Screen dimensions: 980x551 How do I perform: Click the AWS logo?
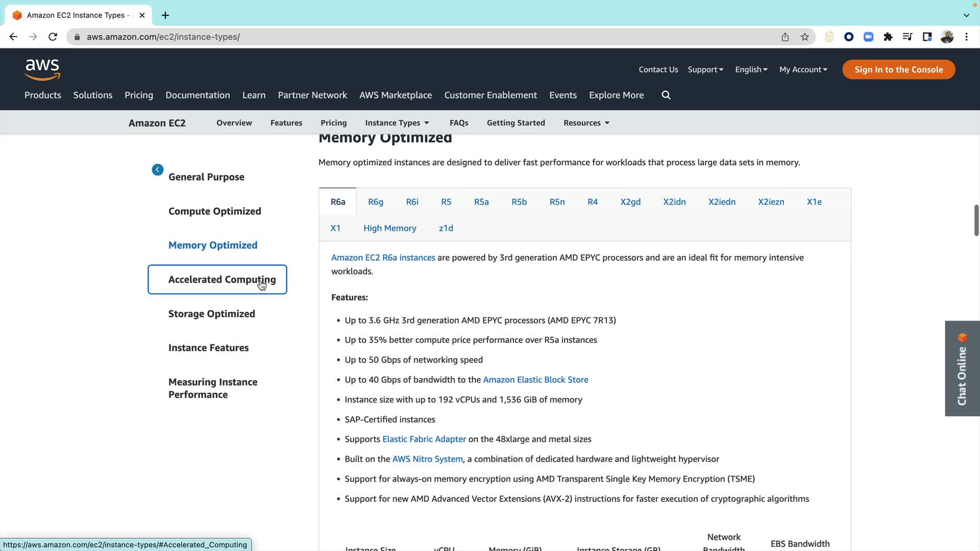tap(42, 69)
